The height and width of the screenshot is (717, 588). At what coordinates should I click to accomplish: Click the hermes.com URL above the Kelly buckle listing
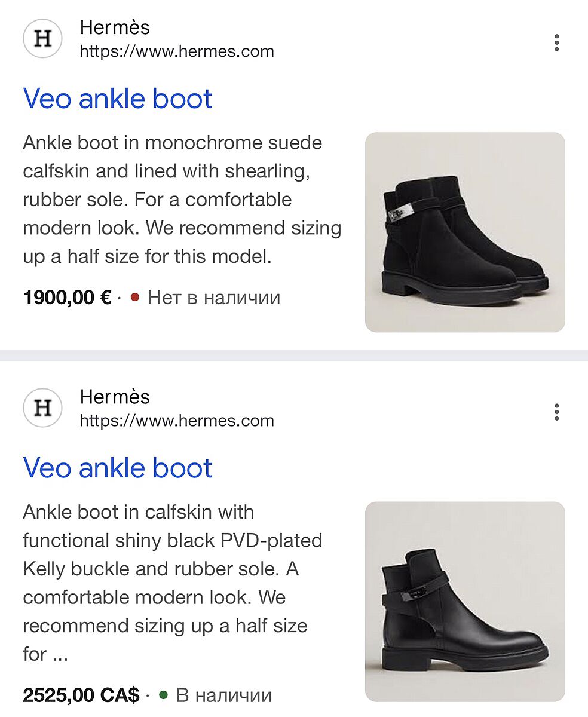(x=177, y=421)
